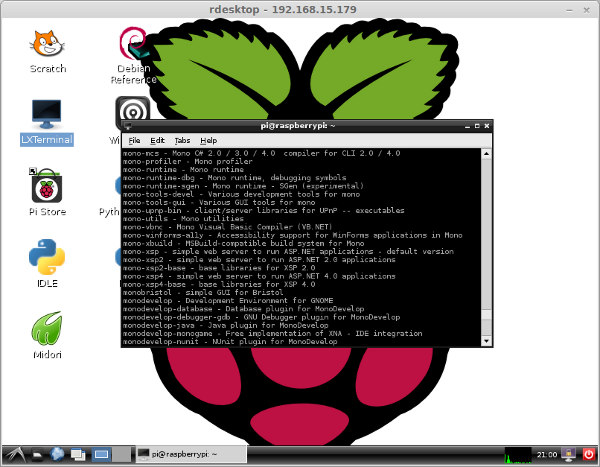The image size is (600, 467).
Task: Click the 'mono-upnp-bin' terminal line
Action: tap(263, 211)
